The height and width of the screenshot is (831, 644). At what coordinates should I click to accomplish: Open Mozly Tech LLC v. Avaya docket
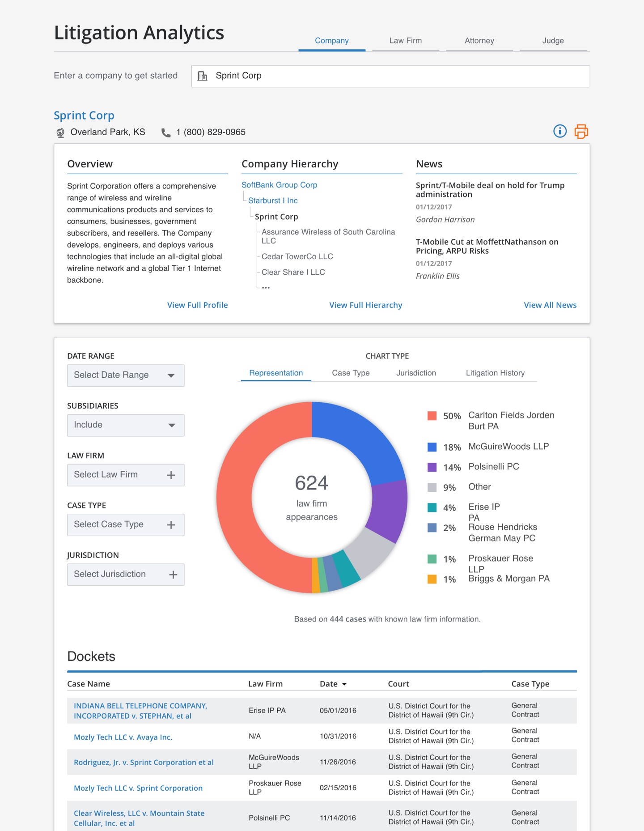point(123,737)
